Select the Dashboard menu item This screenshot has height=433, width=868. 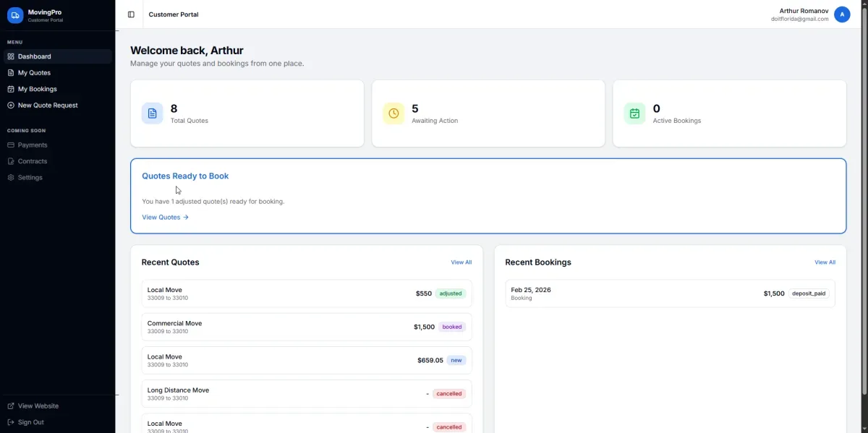(x=33, y=56)
